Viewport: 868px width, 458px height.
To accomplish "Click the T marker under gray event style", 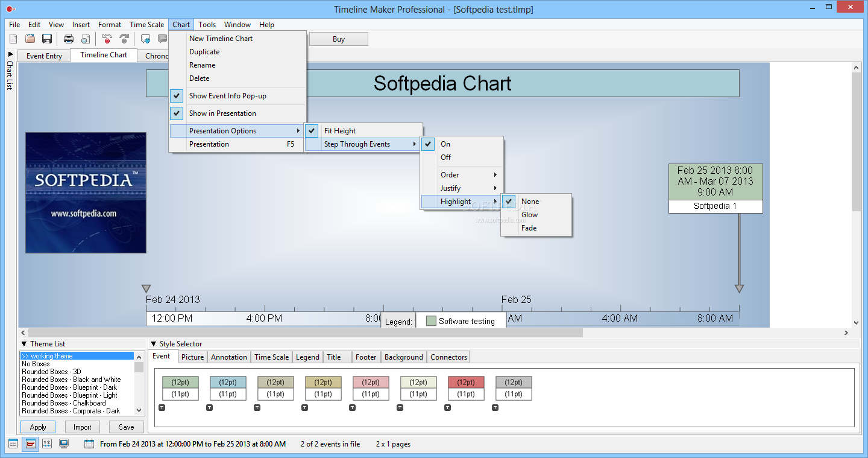I will (x=495, y=408).
